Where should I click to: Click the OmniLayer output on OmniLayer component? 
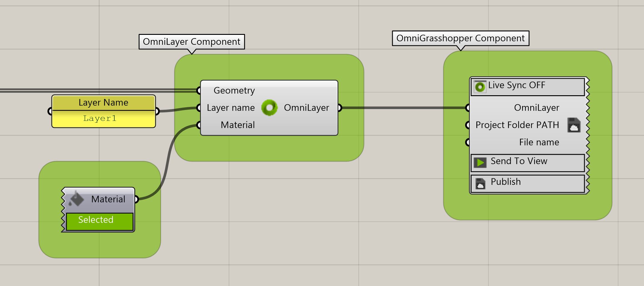[306, 108]
